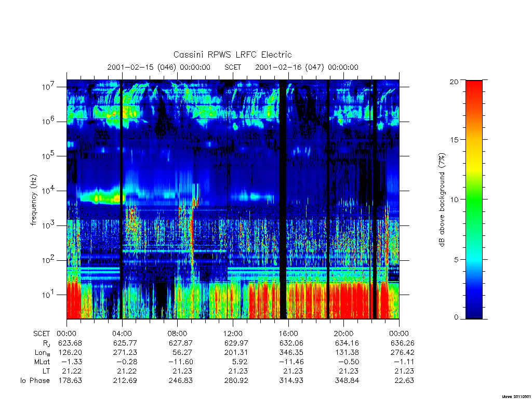The height and width of the screenshot is (399, 532).
Task: Click the Io Phase value 280.92
Action: (236, 381)
